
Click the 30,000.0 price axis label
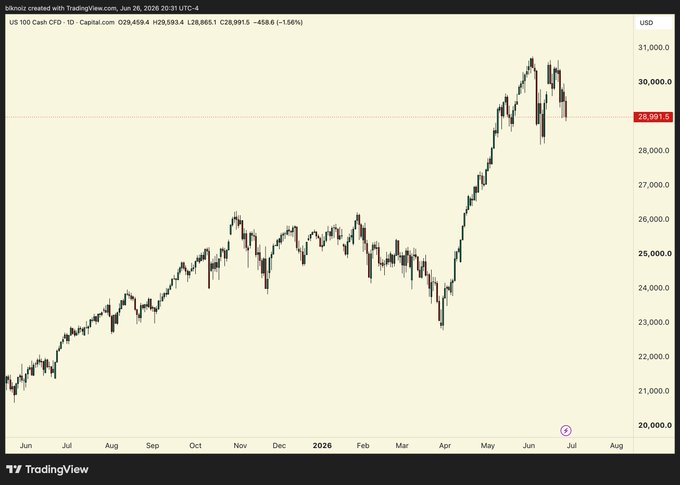tap(654, 82)
